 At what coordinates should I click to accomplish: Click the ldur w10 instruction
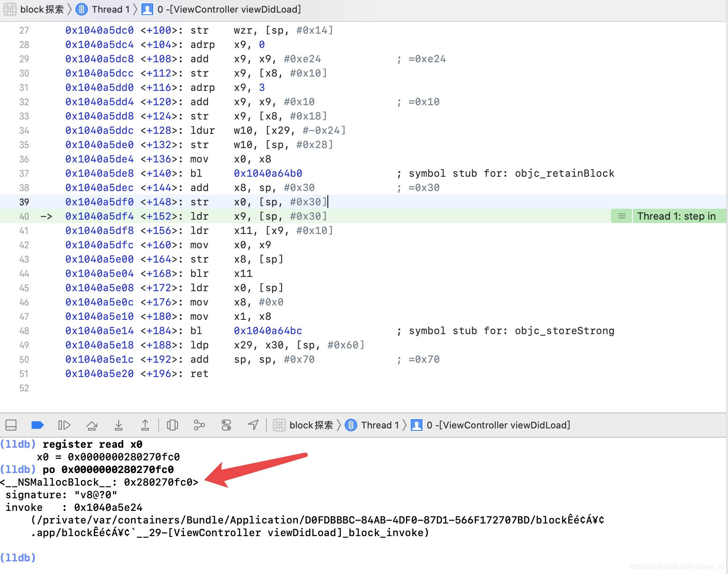(268, 130)
